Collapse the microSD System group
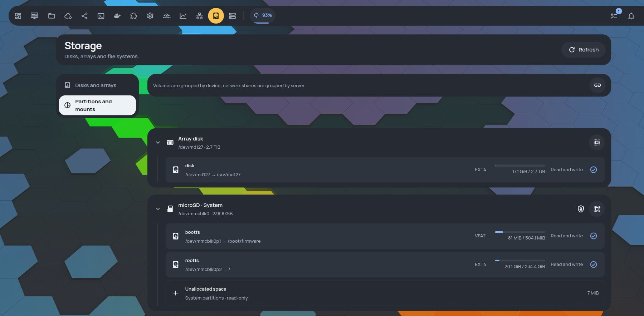The width and height of the screenshot is (644, 316). 158,209
